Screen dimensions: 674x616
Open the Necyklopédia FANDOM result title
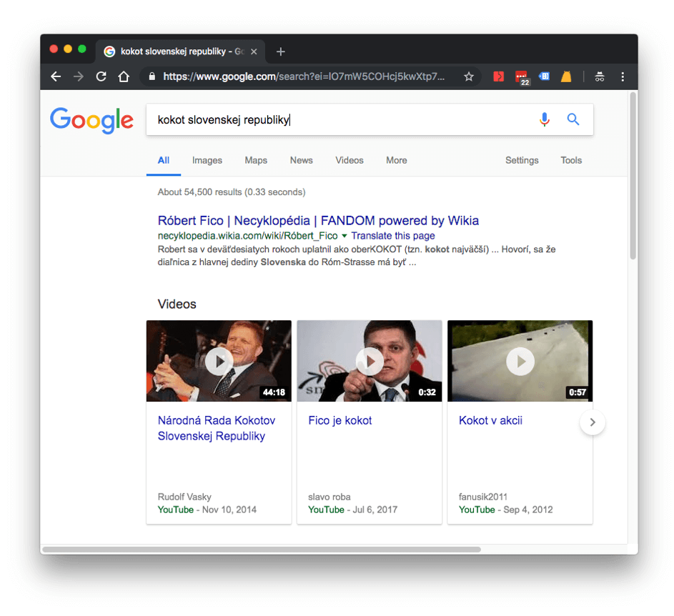pyautogui.click(x=318, y=221)
